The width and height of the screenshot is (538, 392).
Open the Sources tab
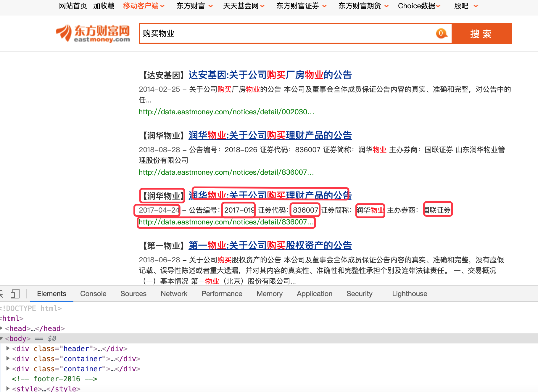click(133, 294)
